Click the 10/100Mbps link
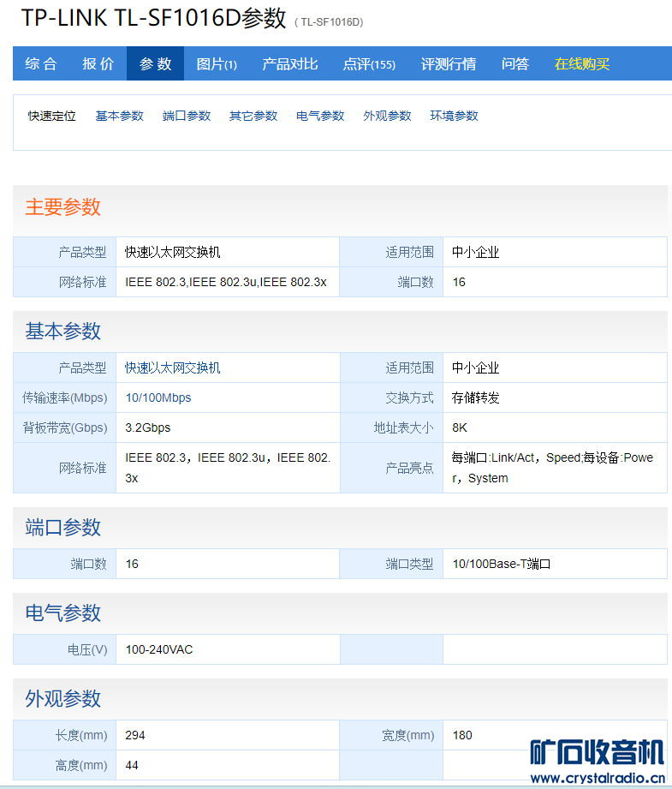The image size is (672, 789). (x=158, y=397)
